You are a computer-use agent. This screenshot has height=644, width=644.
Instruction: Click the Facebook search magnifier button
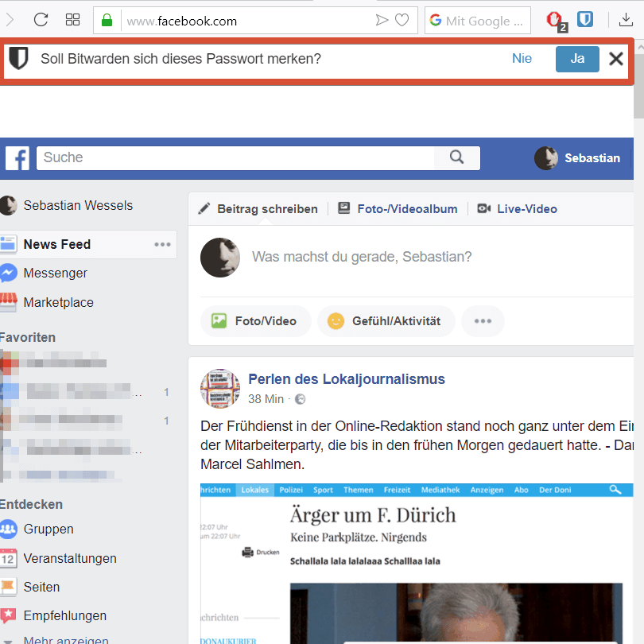point(456,157)
